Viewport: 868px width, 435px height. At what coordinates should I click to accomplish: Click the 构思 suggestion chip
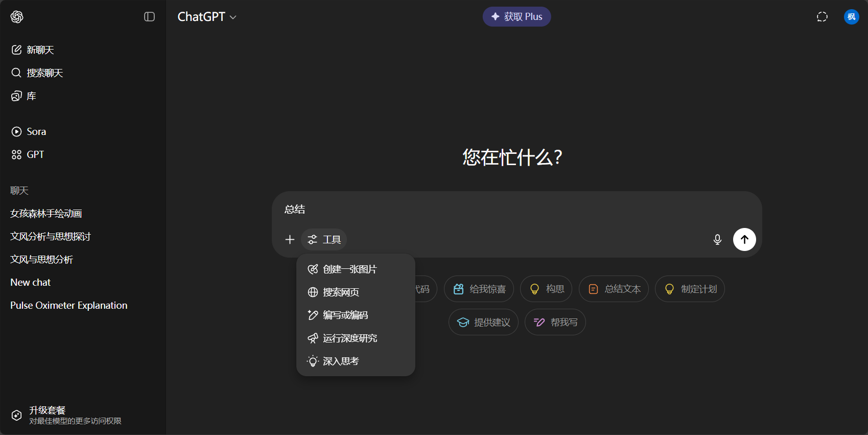pyautogui.click(x=546, y=289)
